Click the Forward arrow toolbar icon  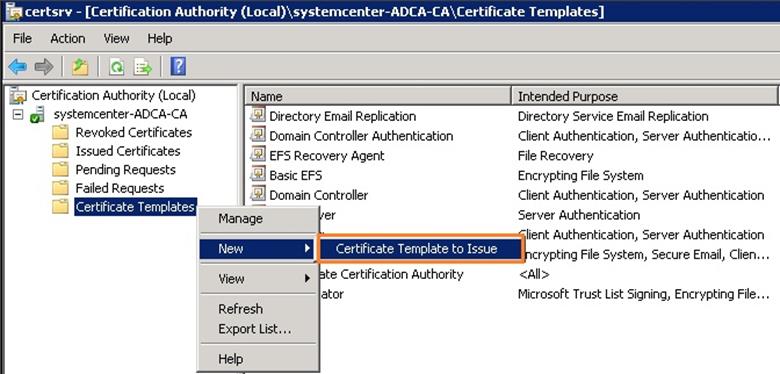click(44, 66)
